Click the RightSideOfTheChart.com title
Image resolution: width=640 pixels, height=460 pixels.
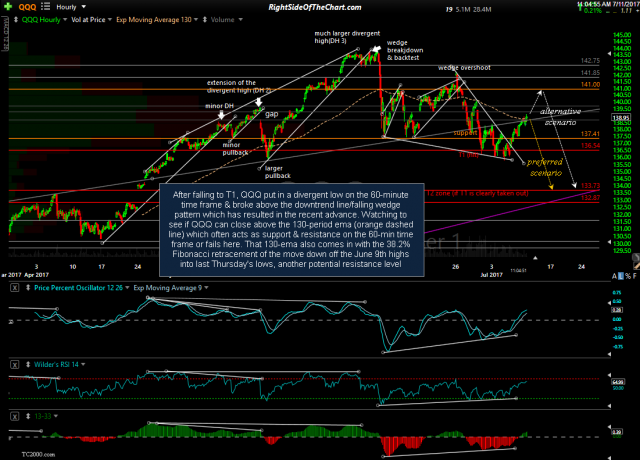[314, 7]
